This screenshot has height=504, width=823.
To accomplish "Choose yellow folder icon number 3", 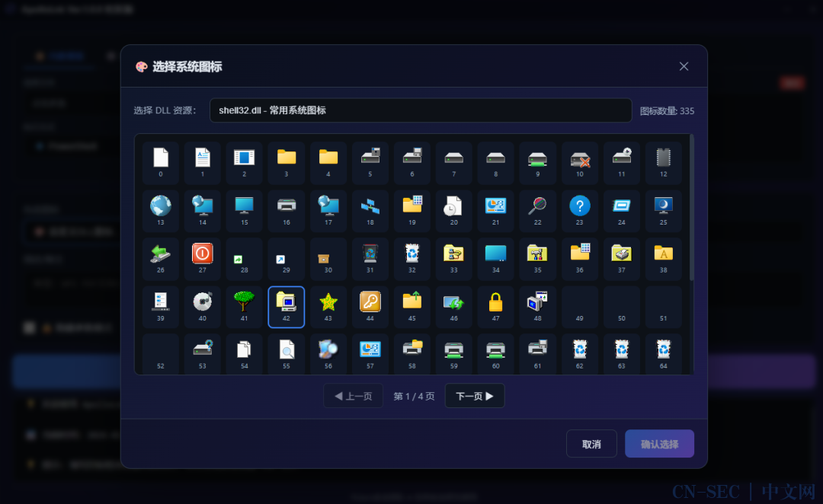I will tap(286, 163).
